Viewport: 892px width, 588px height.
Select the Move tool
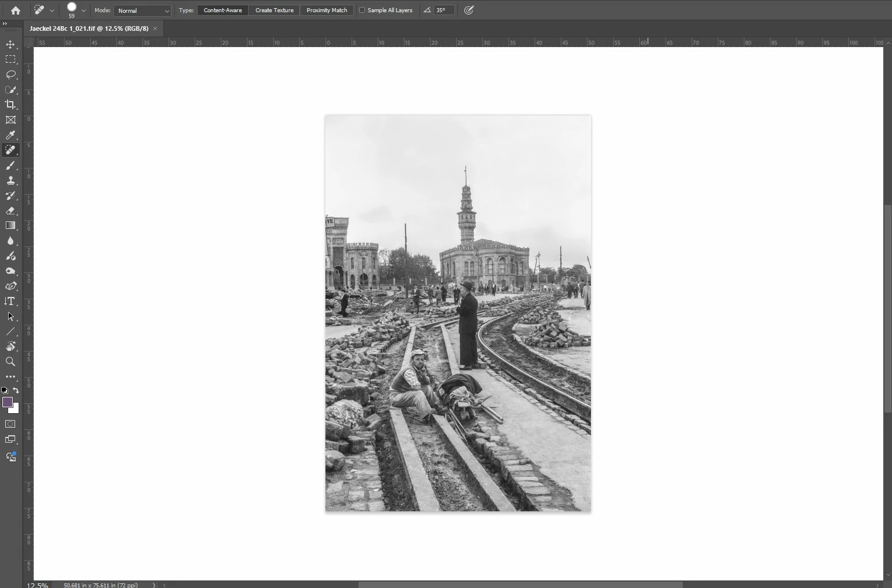(10, 45)
